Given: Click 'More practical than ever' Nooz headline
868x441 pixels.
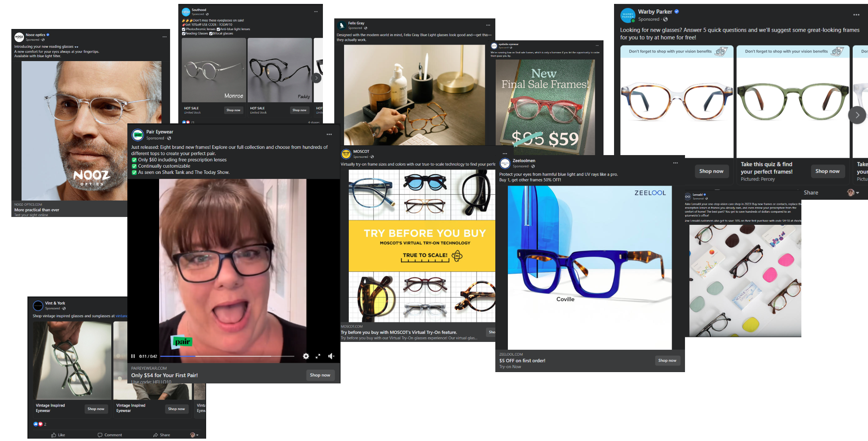Looking at the screenshot, I should [37, 210].
